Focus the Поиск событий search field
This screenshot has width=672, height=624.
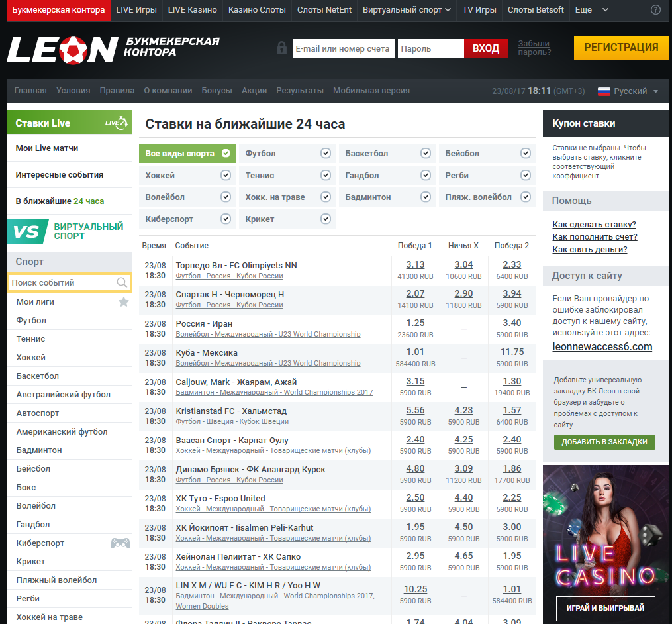[x=70, y=283]
